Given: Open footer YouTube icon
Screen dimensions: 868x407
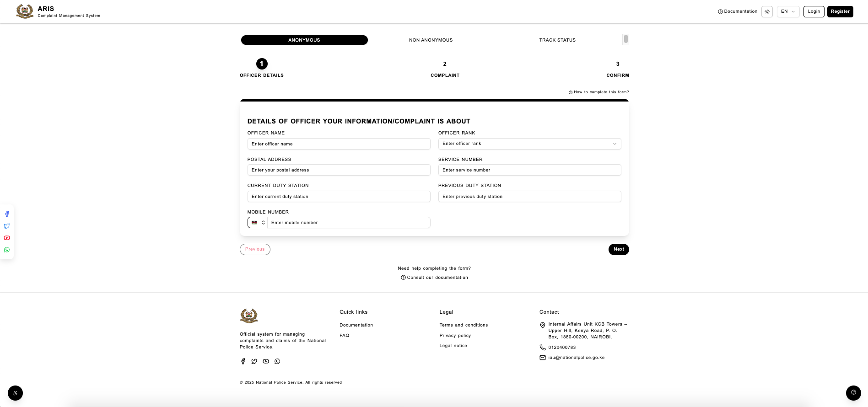Looking at the screenshot, I should click(266, 361).
